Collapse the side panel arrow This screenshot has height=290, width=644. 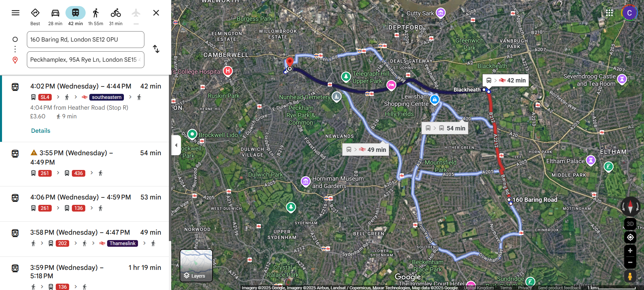(176, 145)
